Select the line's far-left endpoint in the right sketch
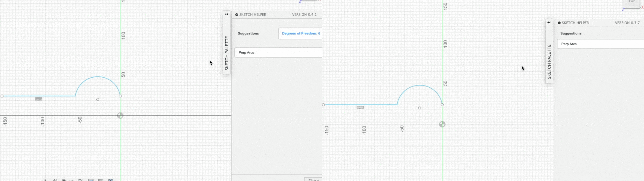This screenshot has width=644, height=181. coord(324,105)
